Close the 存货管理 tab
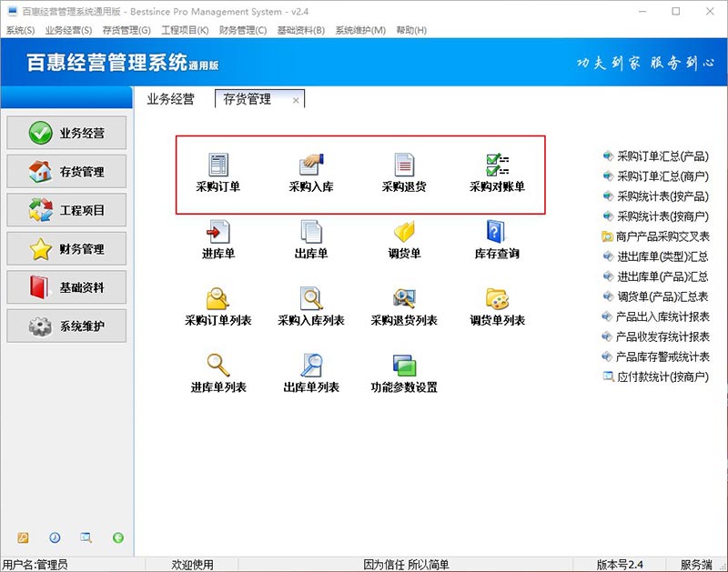The image size is (728, 572). [x=296, y=100]
